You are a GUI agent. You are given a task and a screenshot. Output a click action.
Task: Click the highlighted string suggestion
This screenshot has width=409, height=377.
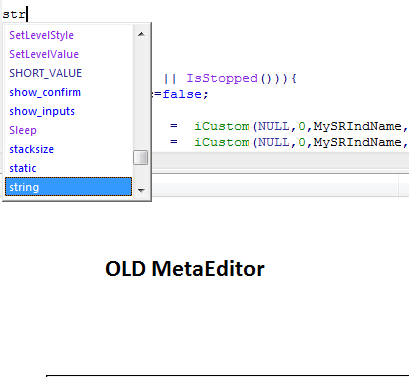(x=68, y=187)
